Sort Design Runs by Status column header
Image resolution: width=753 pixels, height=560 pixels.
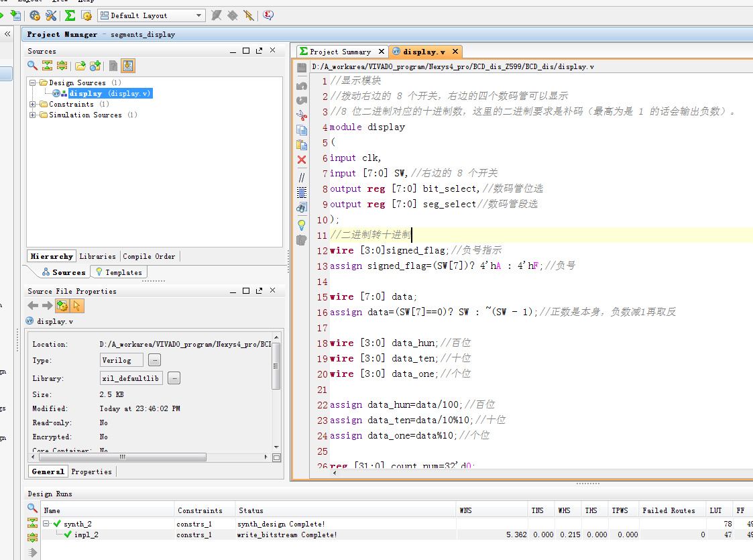346,510
